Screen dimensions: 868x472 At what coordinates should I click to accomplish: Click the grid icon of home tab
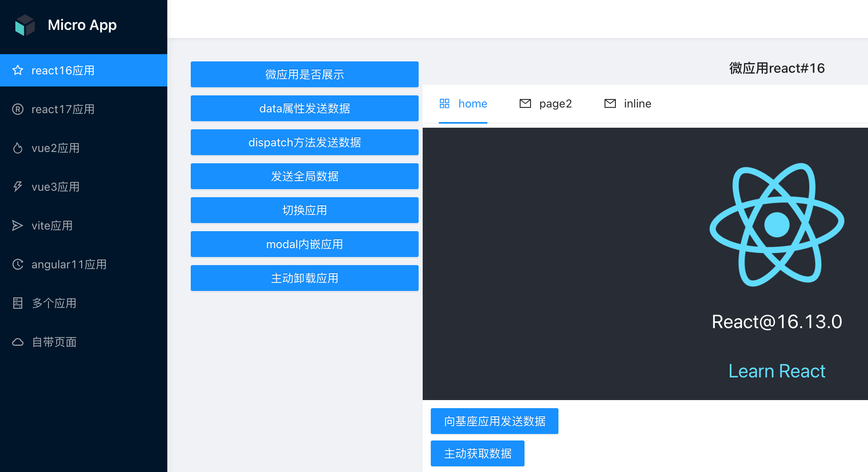(445, 103)
